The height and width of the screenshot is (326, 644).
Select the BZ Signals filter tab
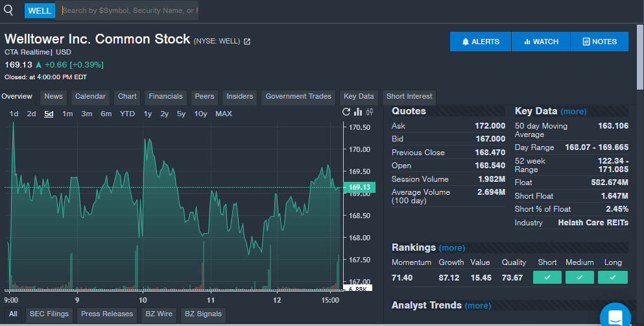(203, 314)
